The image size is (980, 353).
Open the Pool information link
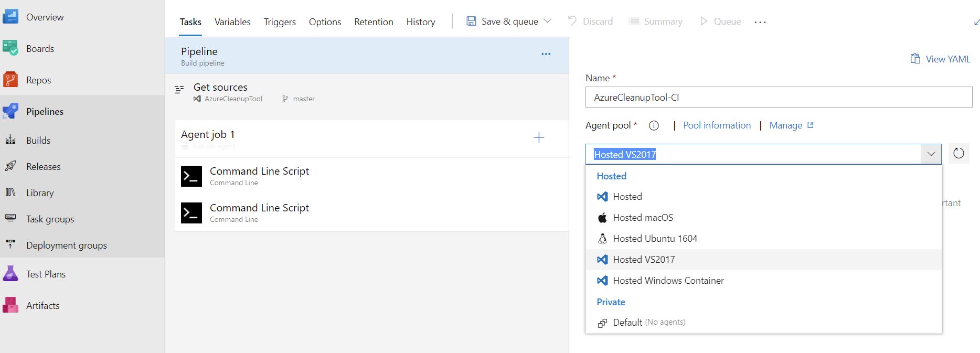[717, 125]
